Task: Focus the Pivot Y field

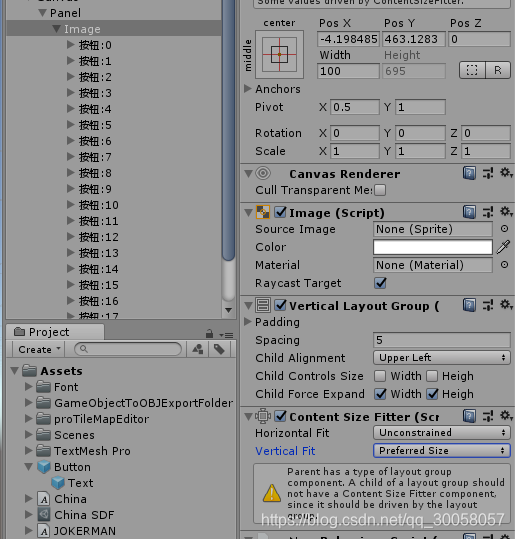Action: [x=421, y=107]
